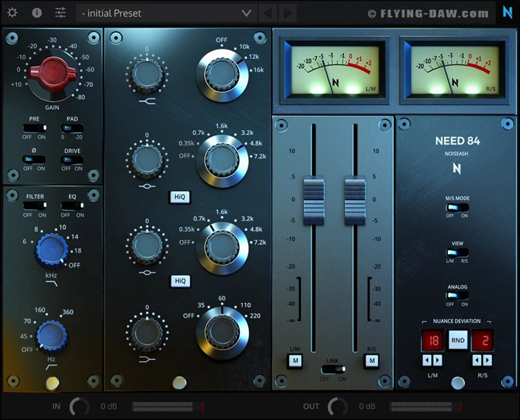The height and width of the screenshot is (420, 520).
Task: Click the blue low-pass kHz filter knob
Action: (x=51, y=251)
